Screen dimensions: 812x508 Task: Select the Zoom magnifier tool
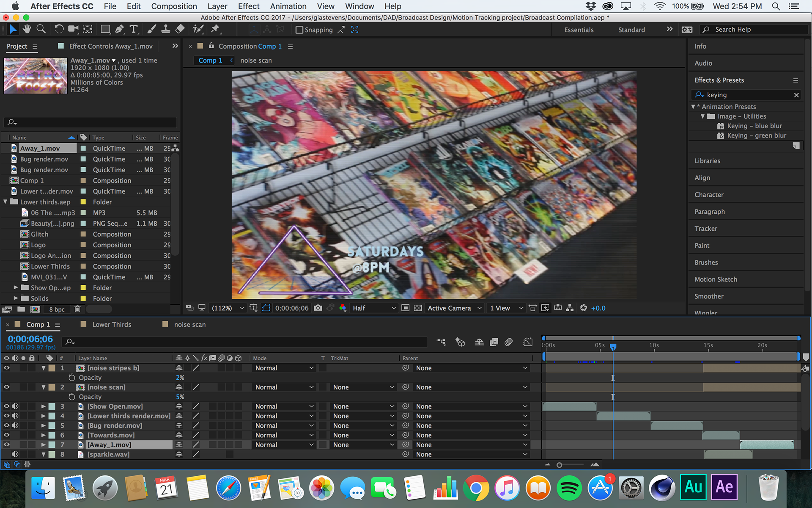point(41,29)
